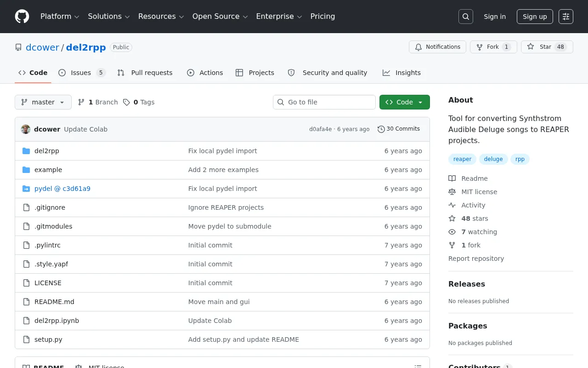This screenshot has width=588, height=368.
Task: Click the tag icon beside 0 Tags
Action: click(x=126, y=102)
